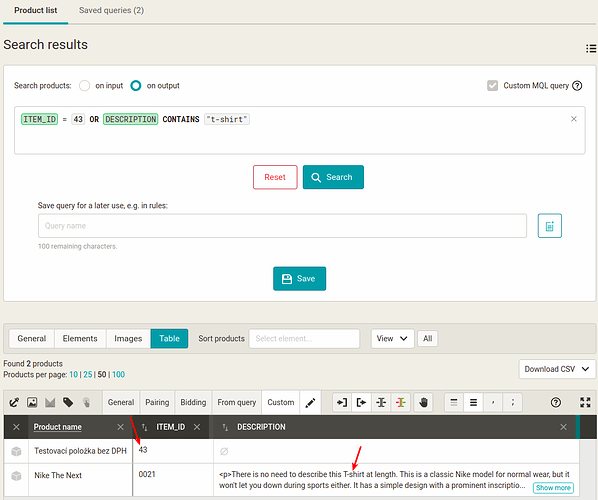Screen dimensions: 598x500
Task: Open the Sort products element selector
Action: (x=304, y=339)
